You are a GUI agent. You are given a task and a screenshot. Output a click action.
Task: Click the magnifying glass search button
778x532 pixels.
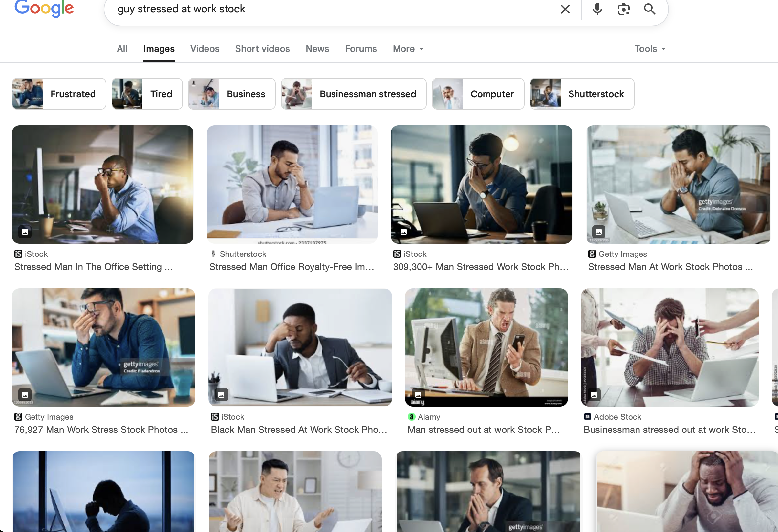pyautogui.click(x=649, y=9)
